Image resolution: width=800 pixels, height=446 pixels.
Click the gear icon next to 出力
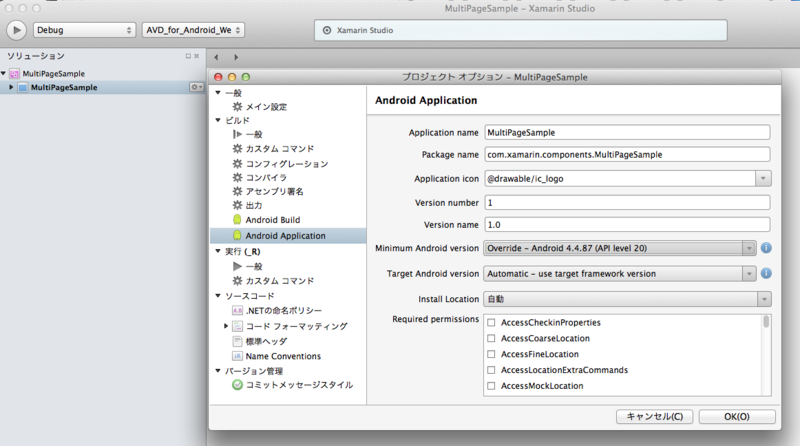pyautogui.click(x=237, y=205)
